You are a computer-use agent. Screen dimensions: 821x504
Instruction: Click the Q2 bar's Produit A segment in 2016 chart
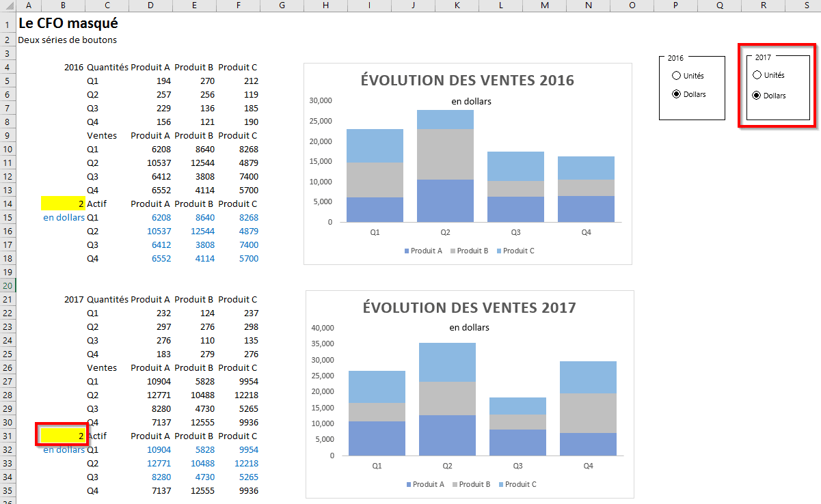(x=445, y=201)
